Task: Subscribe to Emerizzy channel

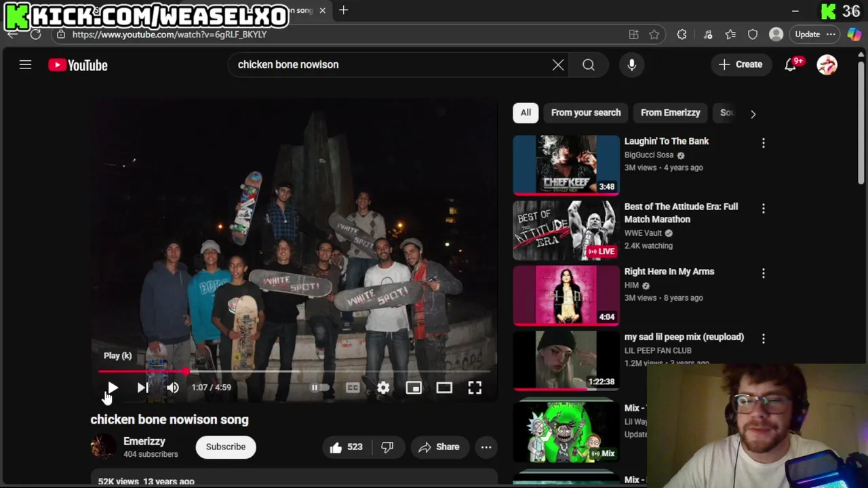Action: click(226, 447)
